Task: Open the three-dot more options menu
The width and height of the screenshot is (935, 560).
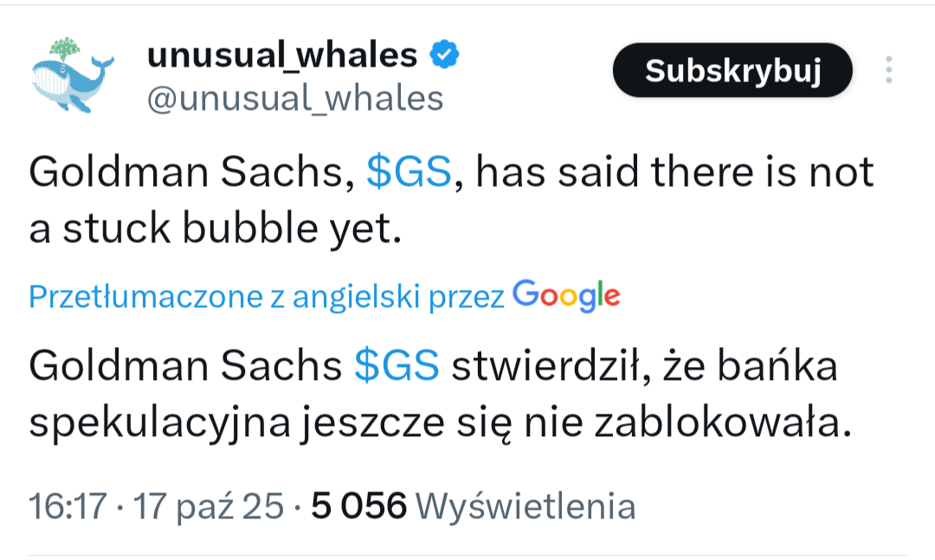Action: coord(888,70)
